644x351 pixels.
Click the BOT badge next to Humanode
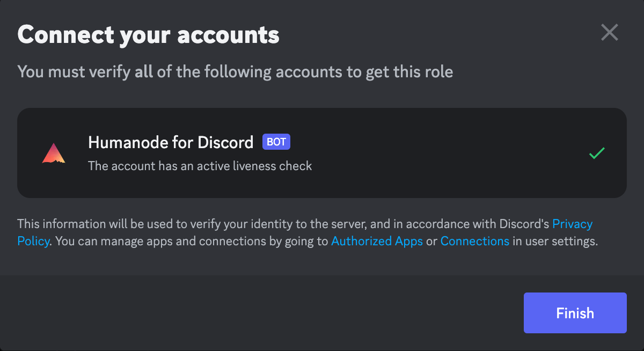coord(276,142)
